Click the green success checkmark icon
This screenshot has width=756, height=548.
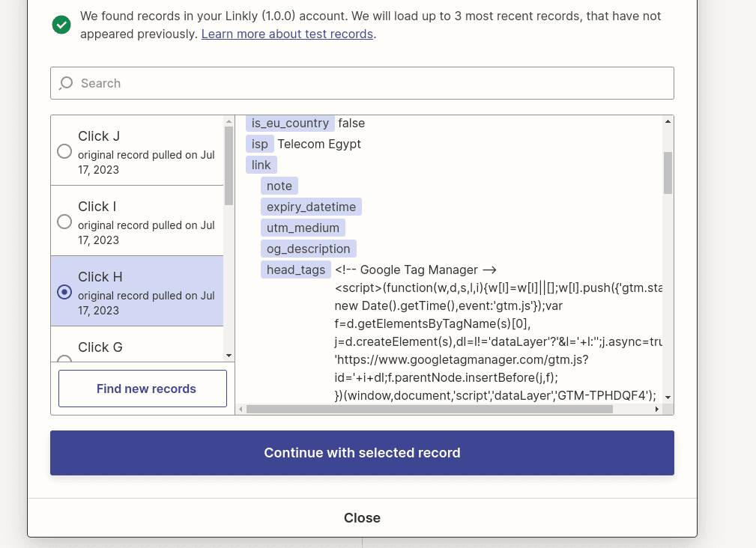tap(61, 25)
